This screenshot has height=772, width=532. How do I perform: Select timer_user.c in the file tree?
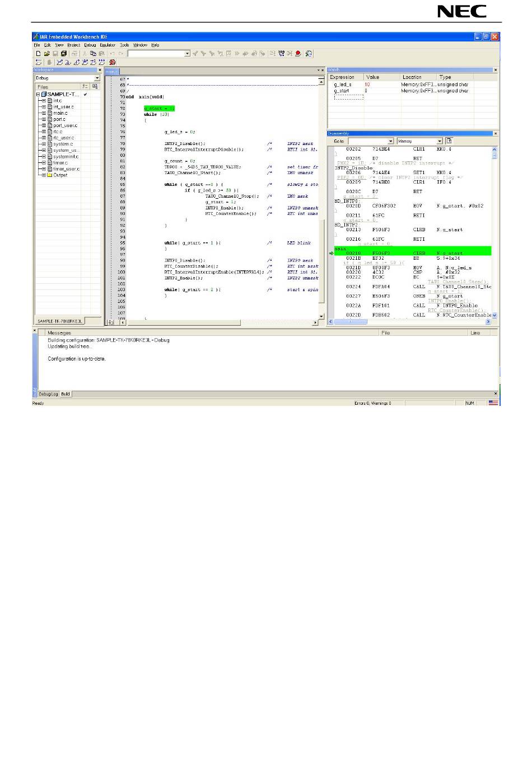(66, 169)
